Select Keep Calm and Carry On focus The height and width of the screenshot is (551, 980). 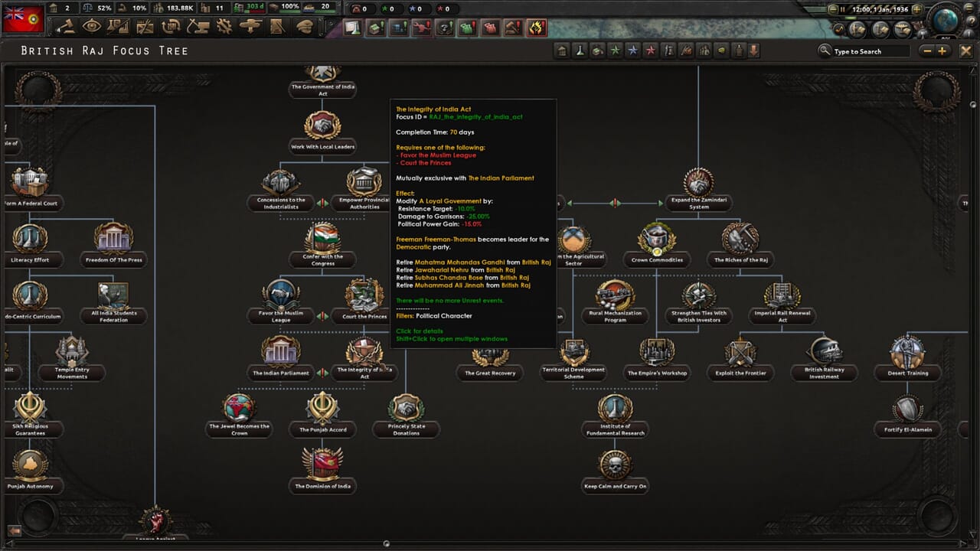coord(615,471)
